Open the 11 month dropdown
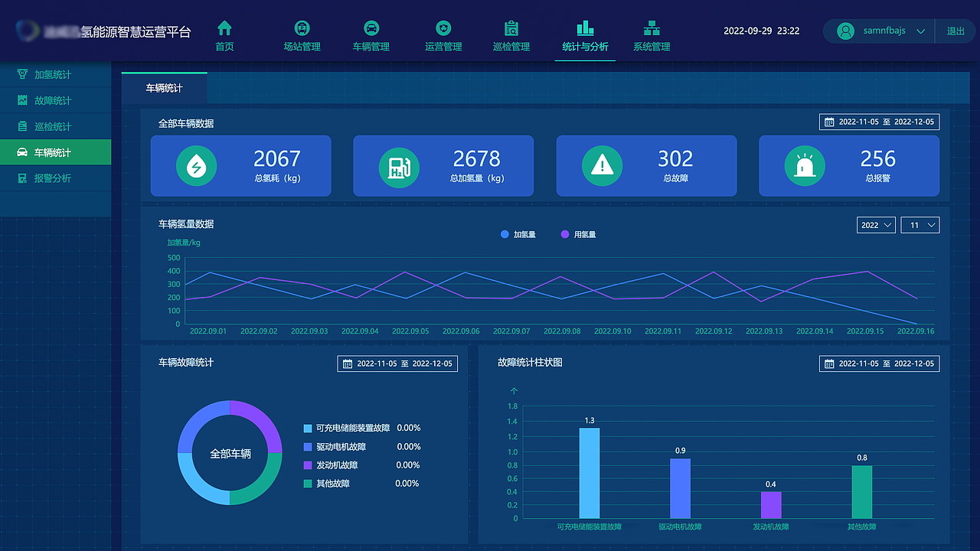 click(x=920, y=225)
